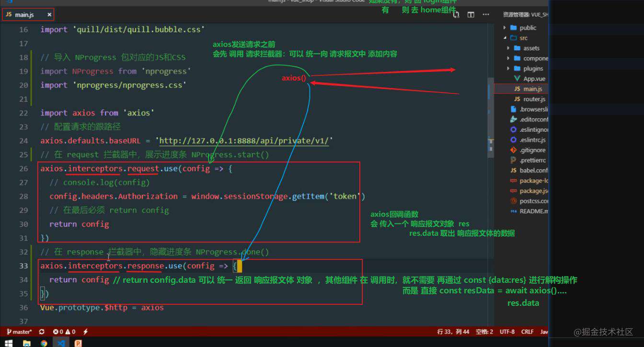
Task: Open the .prettierrc file
Action: pyautogui.click(x=532, y=160)
